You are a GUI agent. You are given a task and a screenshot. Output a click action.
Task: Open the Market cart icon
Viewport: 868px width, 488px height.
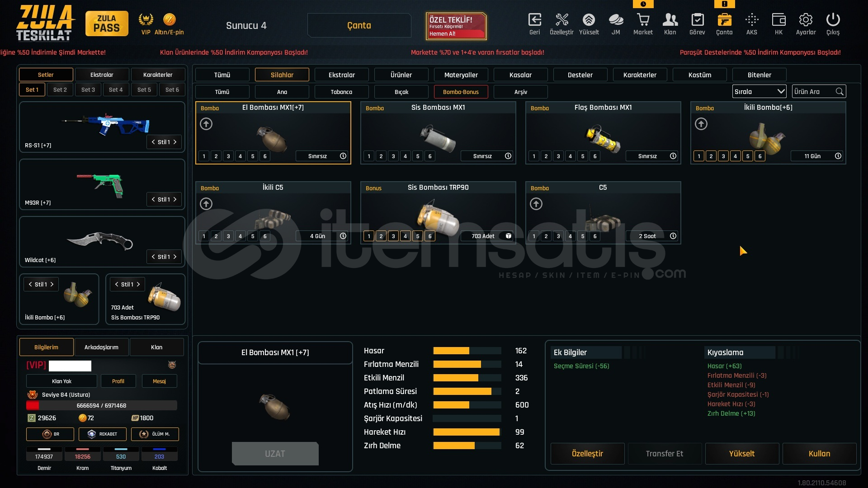point(643,20)
